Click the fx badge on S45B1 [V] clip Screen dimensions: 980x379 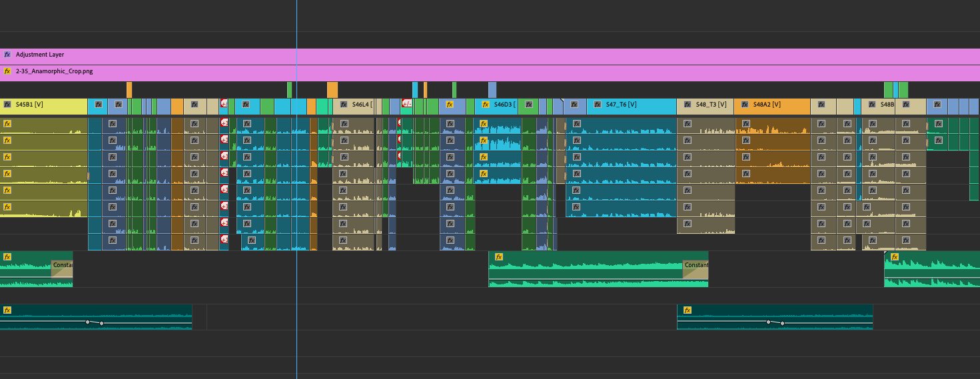[x=7, y=105]
